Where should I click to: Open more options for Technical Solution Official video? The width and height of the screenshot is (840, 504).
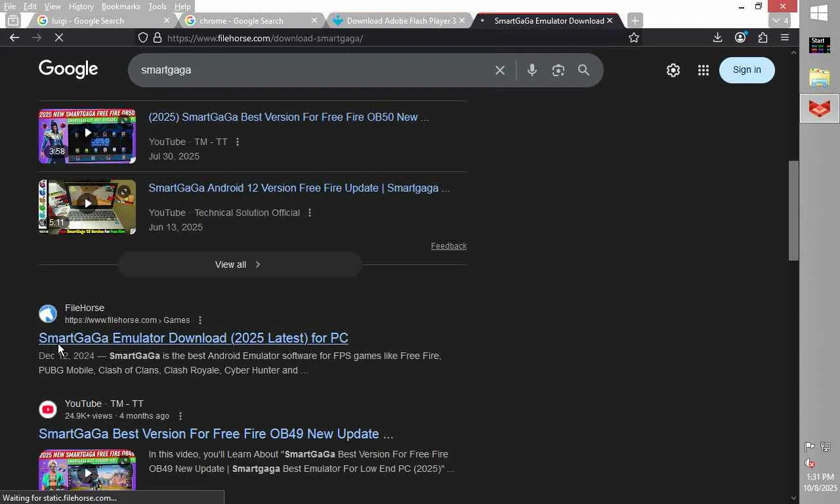(310, 213)
